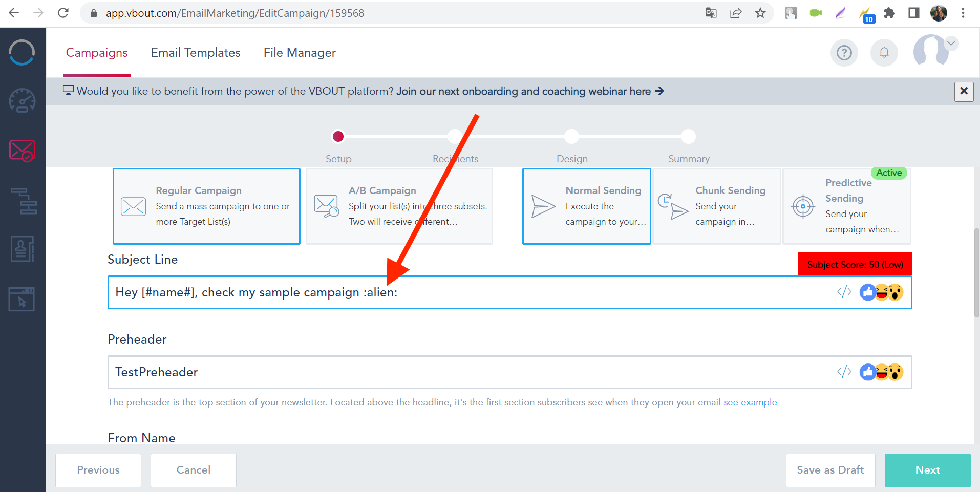Go back in browser history
This screenshot has height=492, width=980.
point(14,13)
